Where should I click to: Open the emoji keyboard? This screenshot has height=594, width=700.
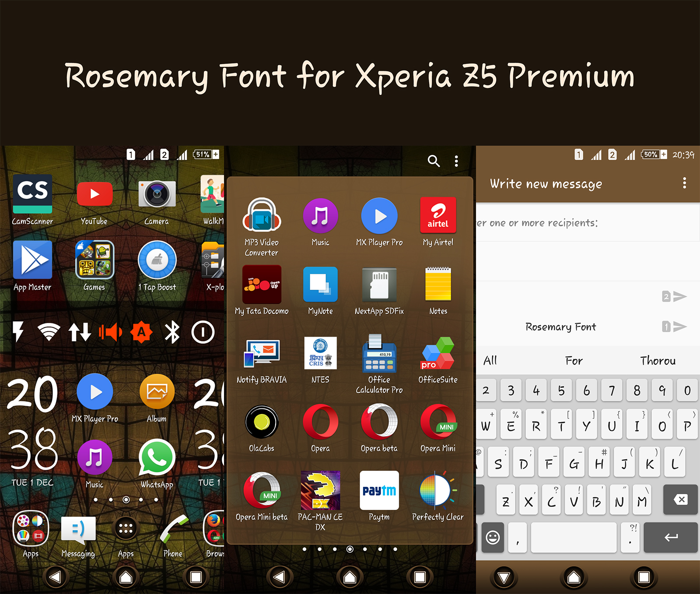[493, 537]
